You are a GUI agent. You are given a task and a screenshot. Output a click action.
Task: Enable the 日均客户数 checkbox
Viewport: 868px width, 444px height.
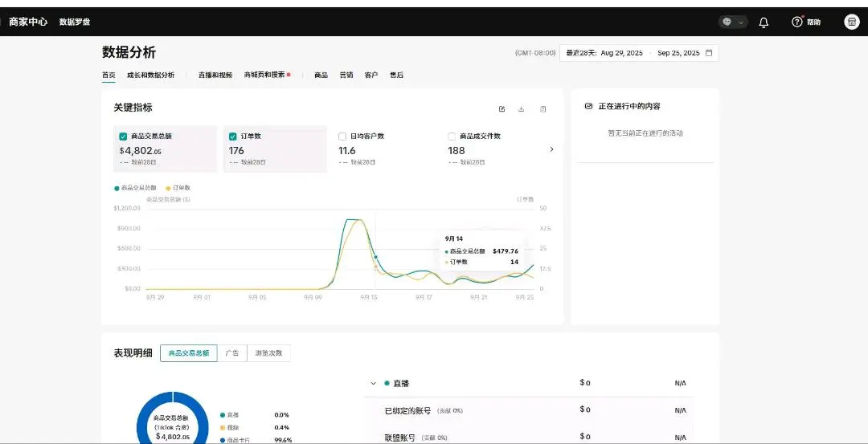pos(342,136)
